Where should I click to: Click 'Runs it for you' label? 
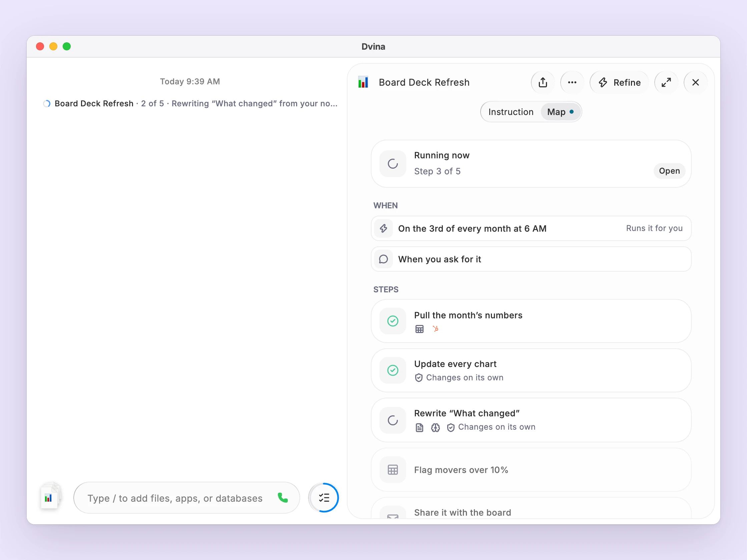pyautogui.click(x=654, y=229)
